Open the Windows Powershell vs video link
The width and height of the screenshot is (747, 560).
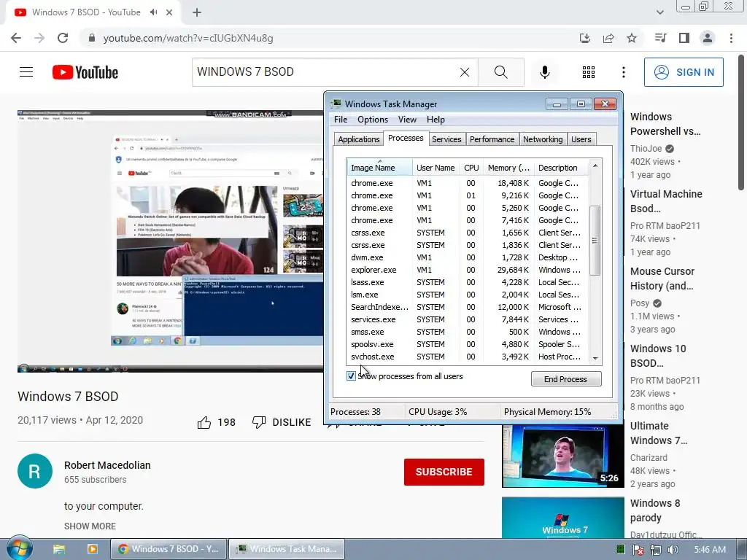[x=665, y=124]
